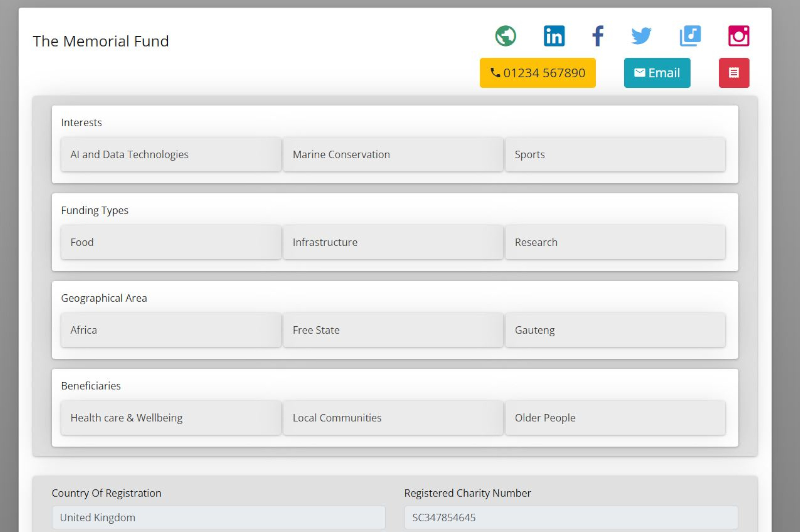Click the Sports interest tag
800x532 pixels.
click(615, 155)
